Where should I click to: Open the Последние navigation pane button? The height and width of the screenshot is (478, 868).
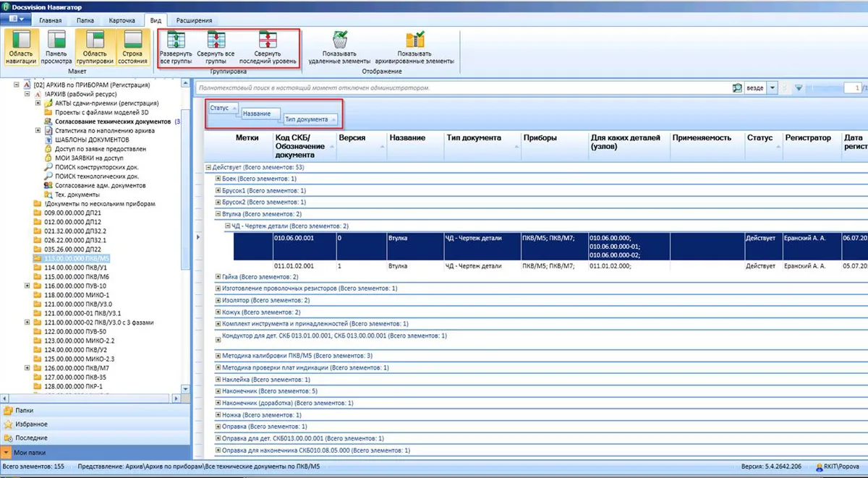point(31,438)
